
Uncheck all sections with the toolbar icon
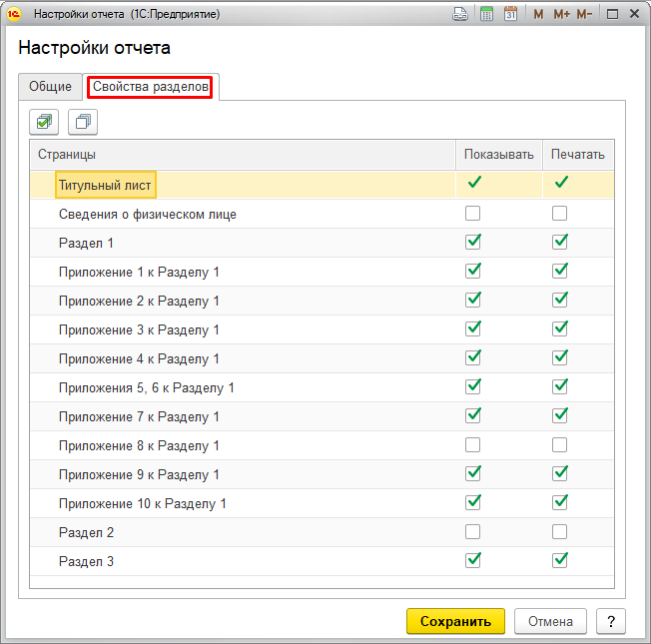pyautogui.click(x=83, y=122)
